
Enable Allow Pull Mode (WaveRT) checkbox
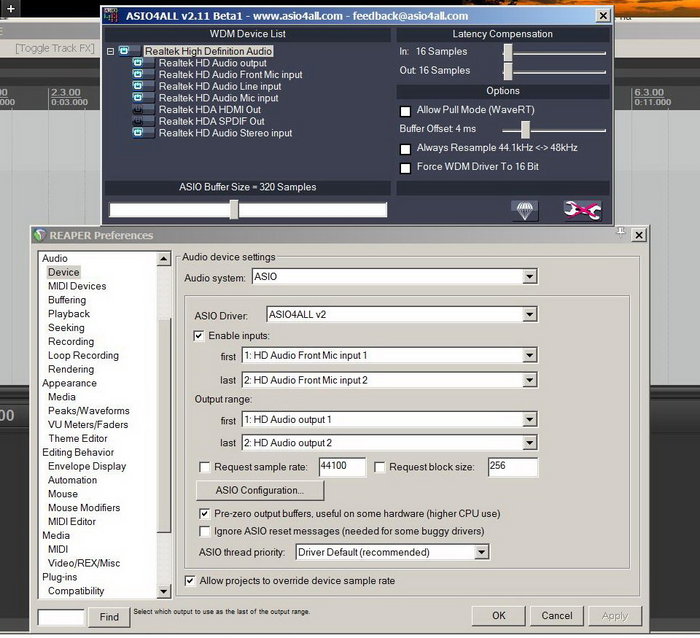click(x=406, y=110)
